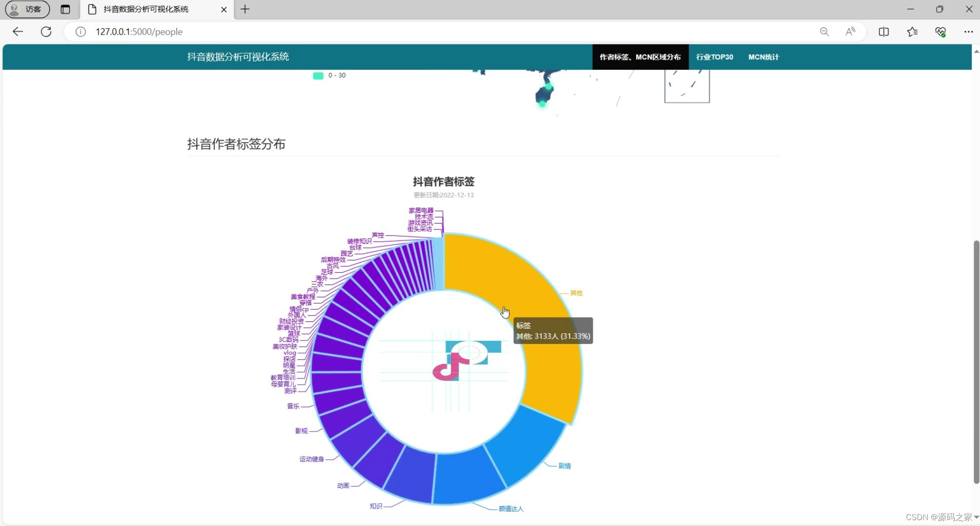
Task: Click the browser back arrow
Action: pos(18,32)
